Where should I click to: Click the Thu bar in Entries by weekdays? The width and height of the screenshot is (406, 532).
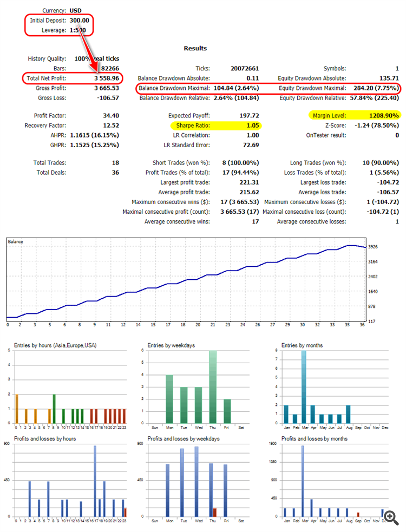click(213, 387)
